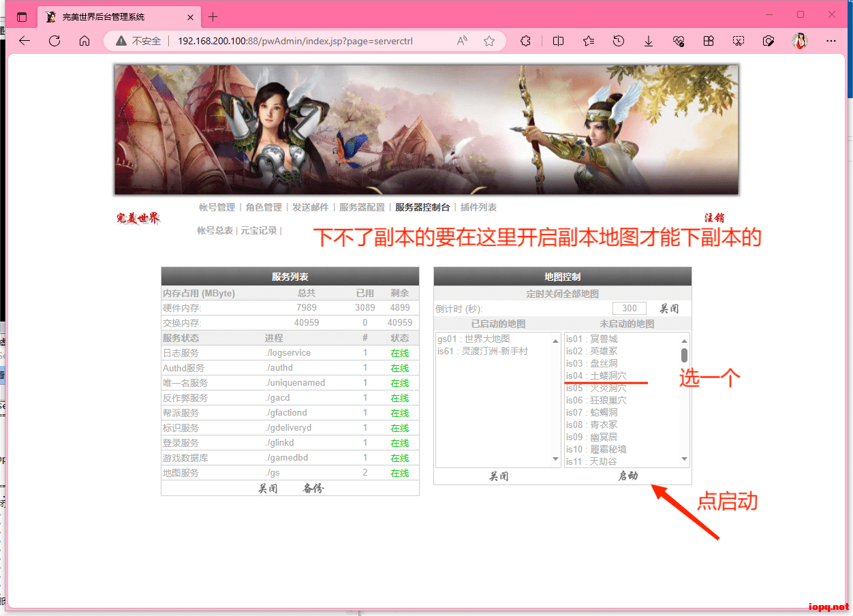853x616 pixels.
Task: Click the game banner image
Action: click(x=427, y=129)
